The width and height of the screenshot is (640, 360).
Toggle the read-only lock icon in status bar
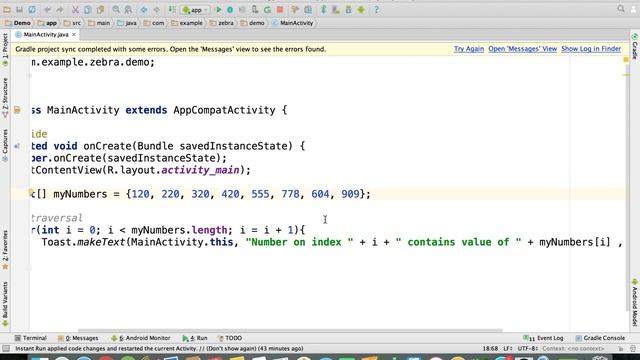coord(620,349)
